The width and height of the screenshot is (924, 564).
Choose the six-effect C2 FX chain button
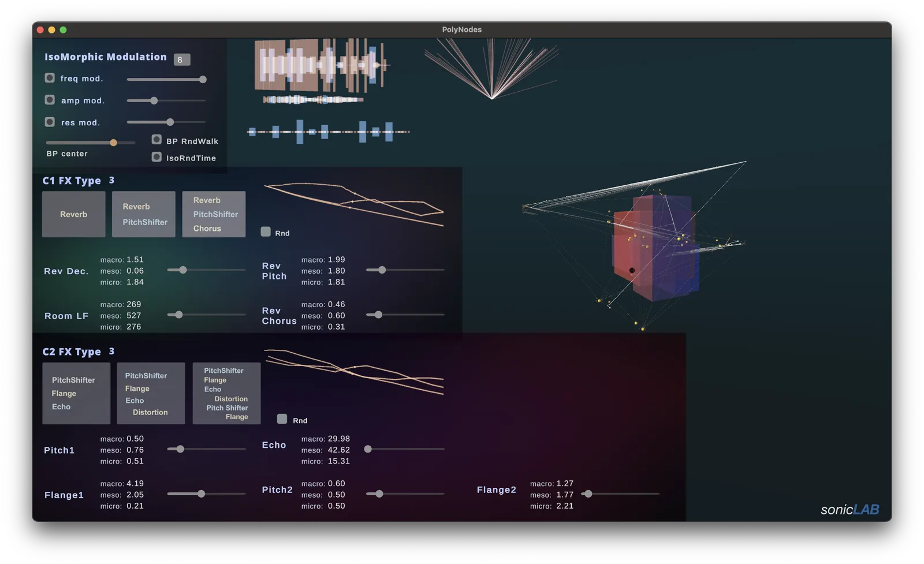tap(226, 393)
